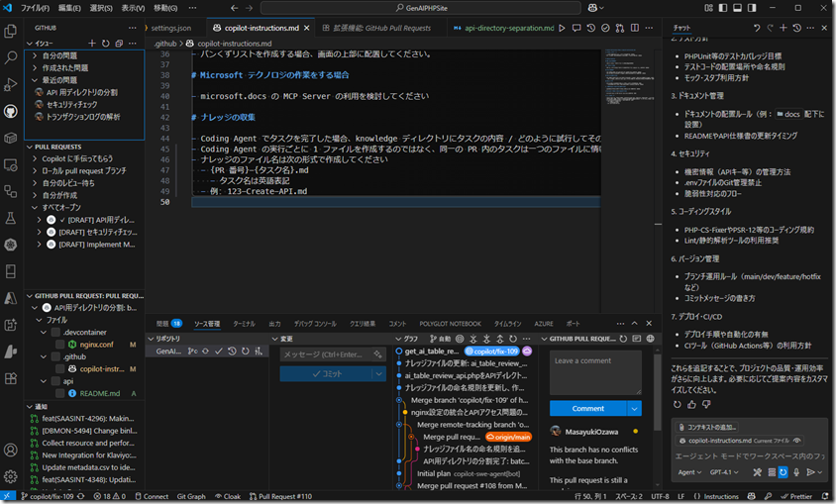Open the Manage gear icon

10,476
